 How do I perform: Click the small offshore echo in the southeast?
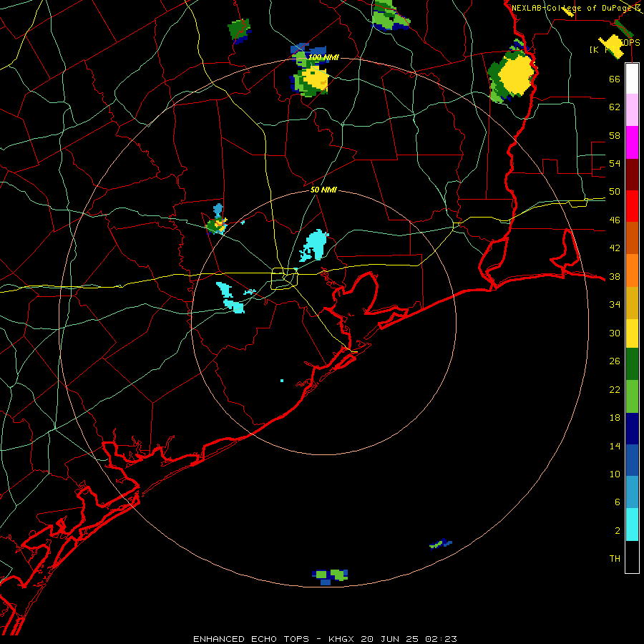click(441, 543)
